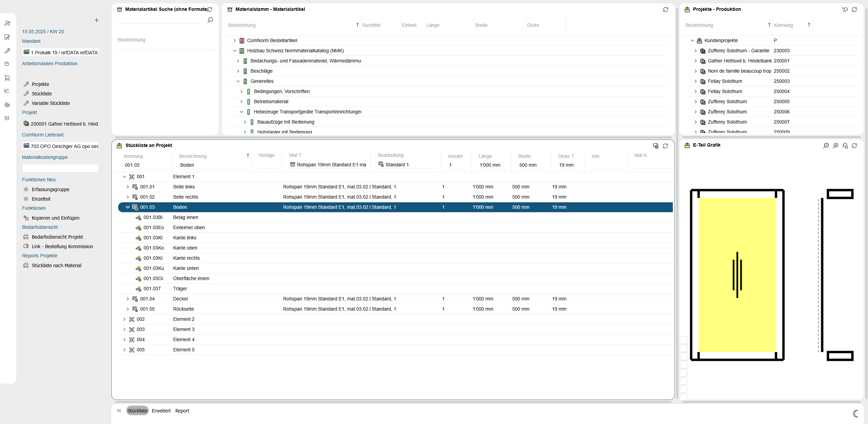
Task: Click the plus icon in left panel
Action: coord(96,20)
